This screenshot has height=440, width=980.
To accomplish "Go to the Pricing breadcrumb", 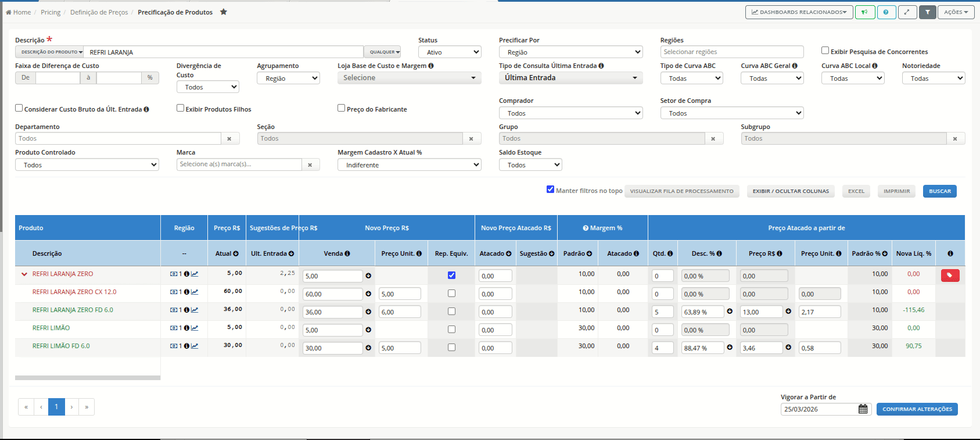I will point(51,12).
